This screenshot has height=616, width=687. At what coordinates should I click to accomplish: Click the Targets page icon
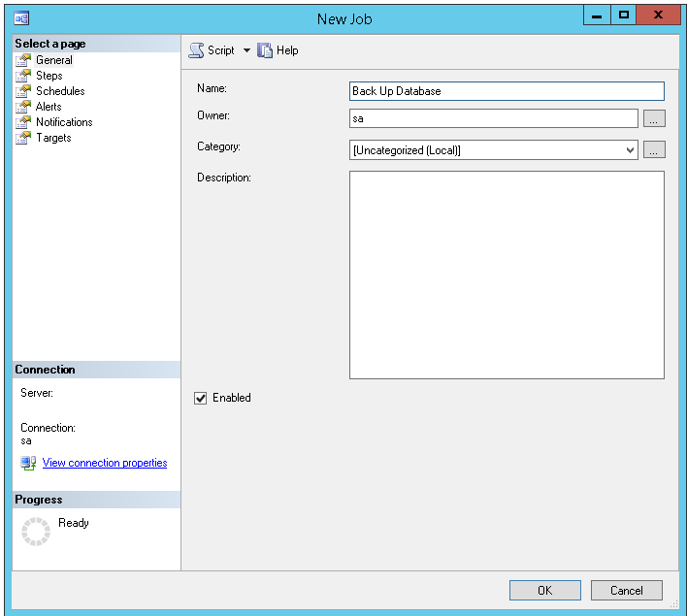[x=23, y=138]
